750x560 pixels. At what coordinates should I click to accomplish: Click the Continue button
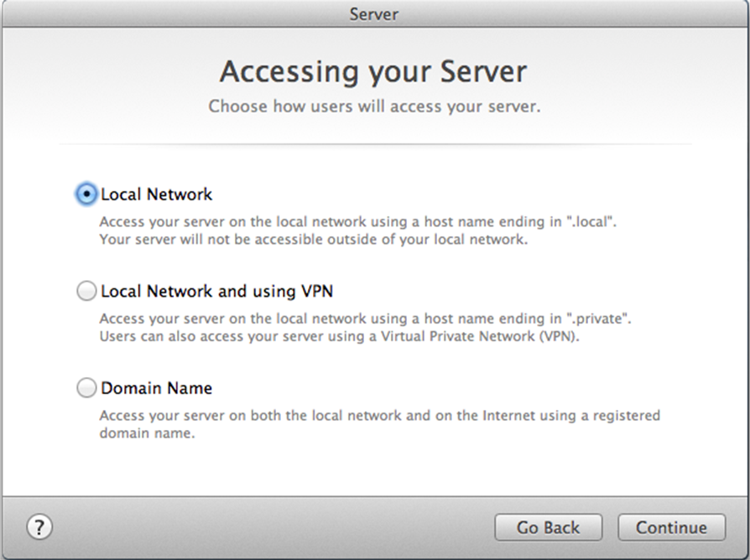coord(671,527)
